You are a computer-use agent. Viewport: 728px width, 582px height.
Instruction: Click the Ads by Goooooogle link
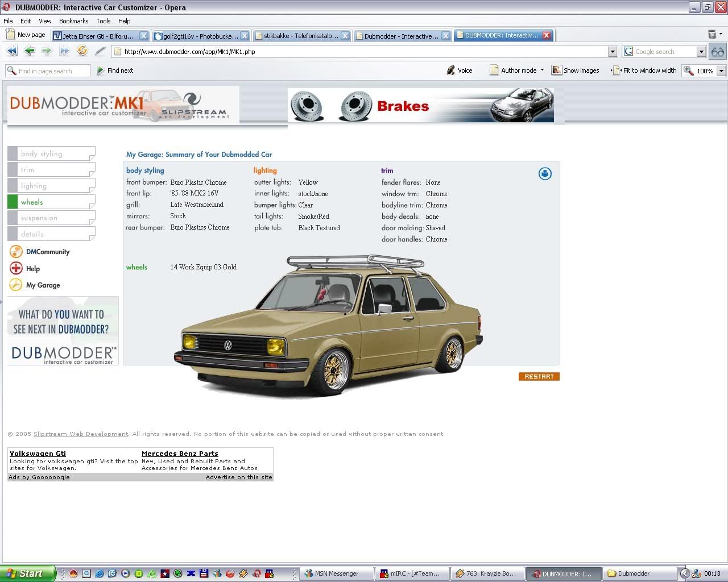click(x=39, y=477)
